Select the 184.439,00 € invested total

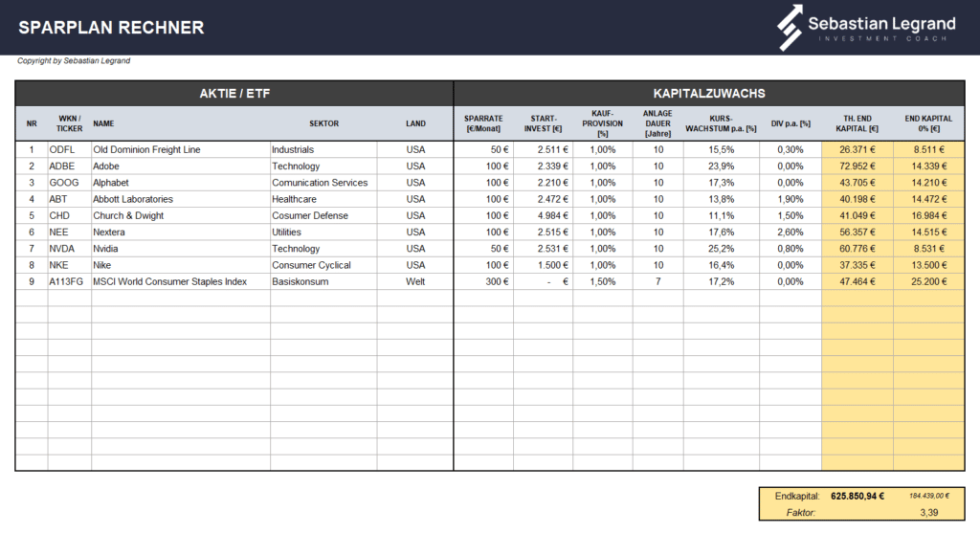tap(928, 496)
